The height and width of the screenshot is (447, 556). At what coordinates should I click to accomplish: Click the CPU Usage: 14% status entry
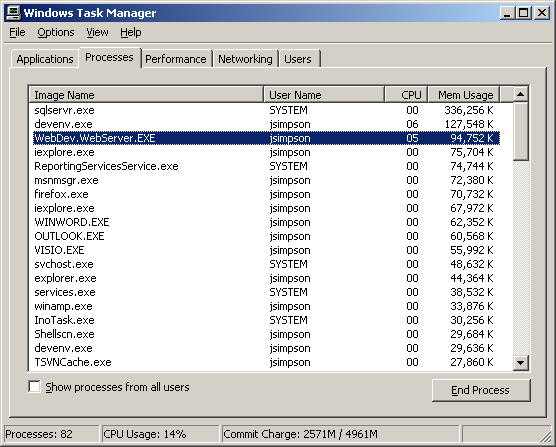tap(160, 434)
